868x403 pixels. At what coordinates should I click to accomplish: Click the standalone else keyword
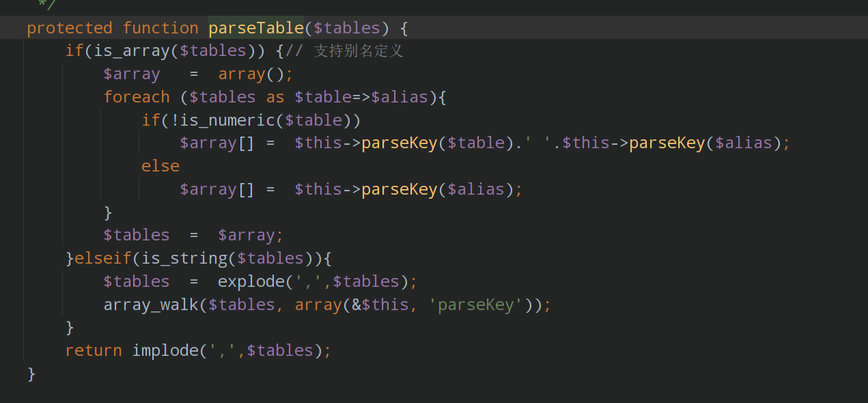pyautogui.click(x=160, y=166)
